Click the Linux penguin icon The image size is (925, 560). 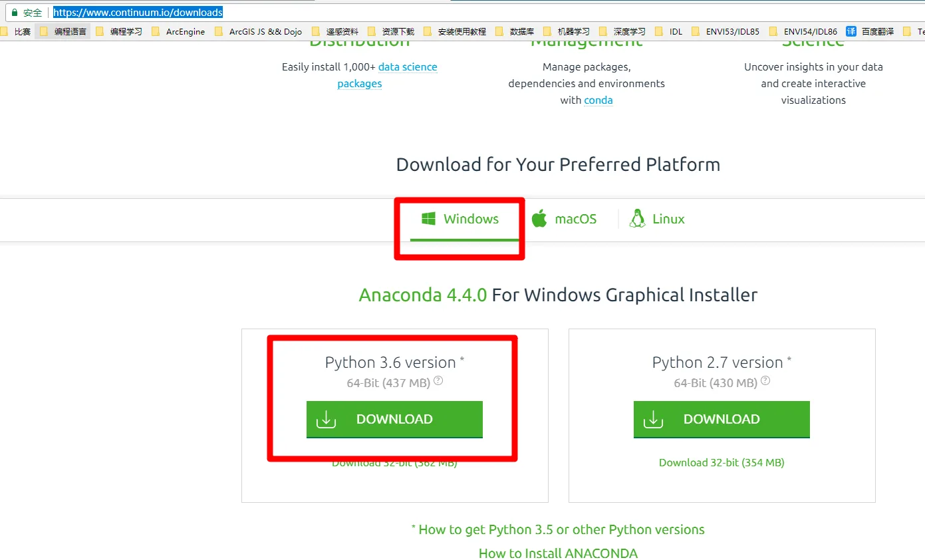pos(637,219)
